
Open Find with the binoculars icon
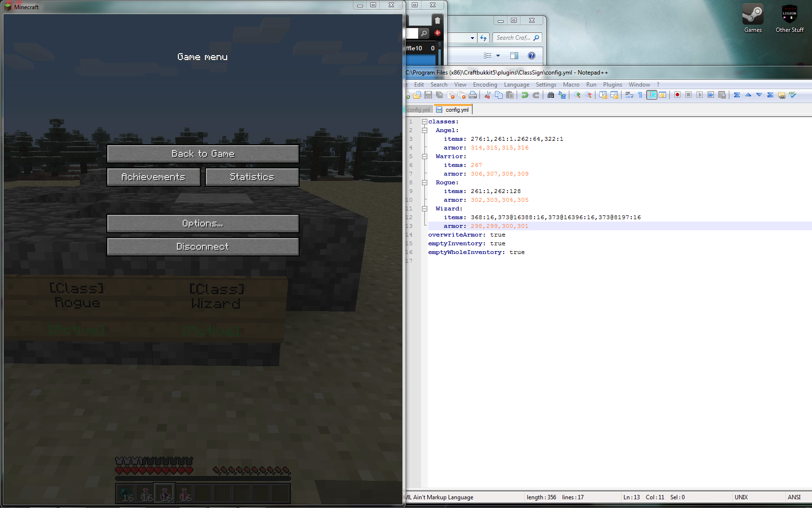[551, 95]
